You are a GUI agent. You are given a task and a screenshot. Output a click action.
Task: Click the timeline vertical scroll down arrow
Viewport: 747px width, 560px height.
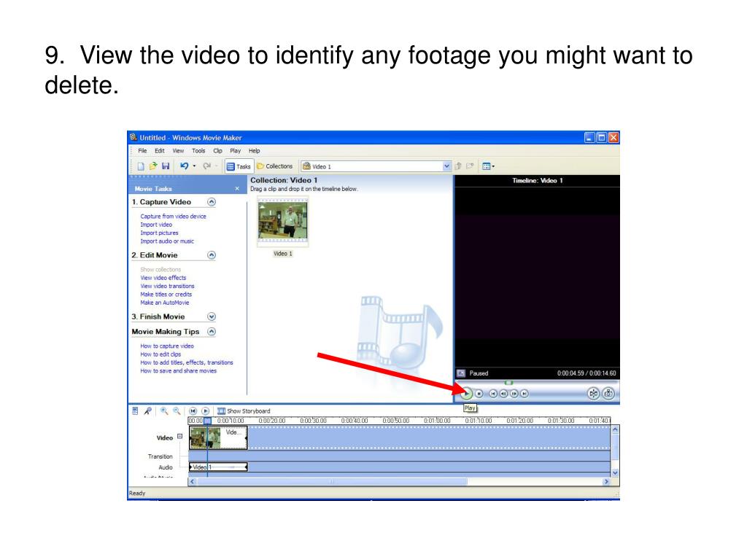[x=615, y=472]
